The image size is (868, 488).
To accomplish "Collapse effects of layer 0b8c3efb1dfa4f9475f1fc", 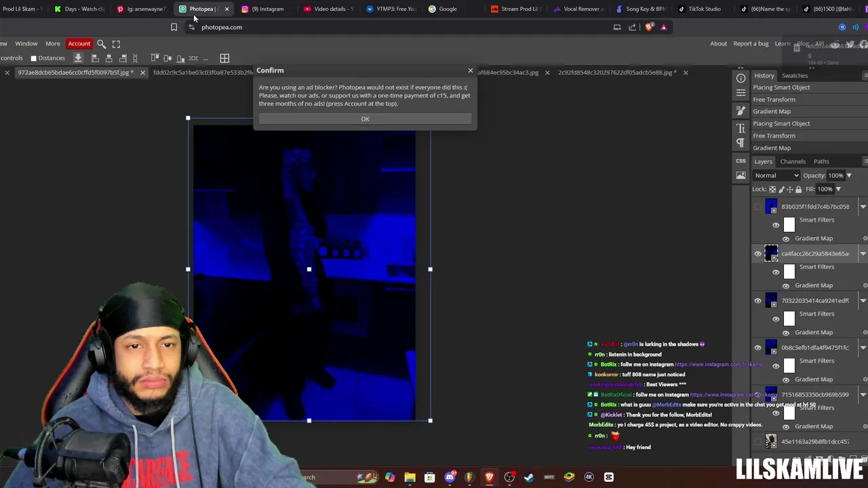I will [863, 348].
